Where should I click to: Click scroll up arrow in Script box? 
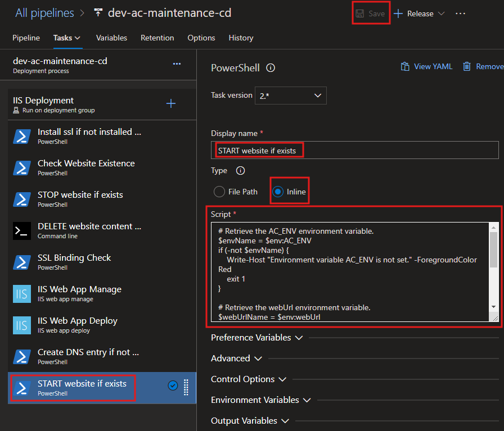click(494, 227)
